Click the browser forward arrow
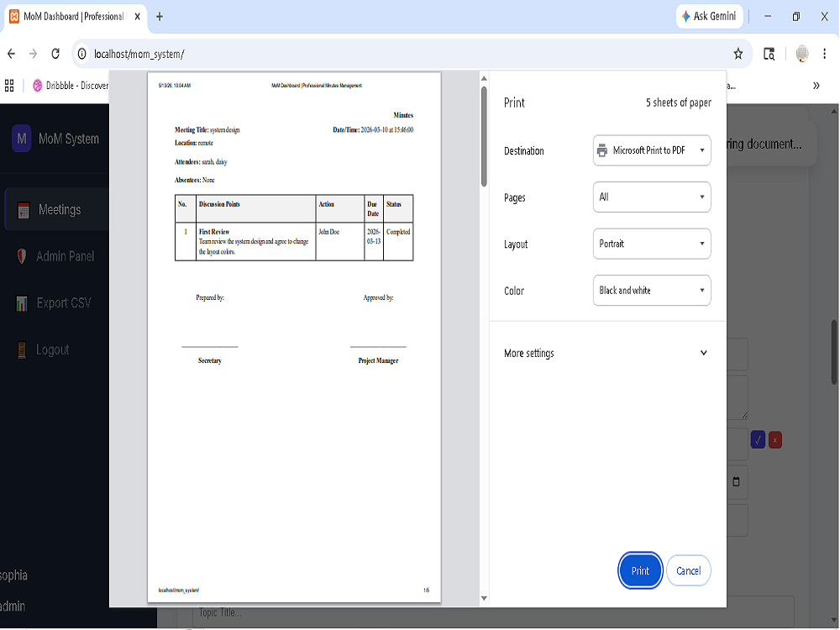Screen dimensions: 840x630 34,54
